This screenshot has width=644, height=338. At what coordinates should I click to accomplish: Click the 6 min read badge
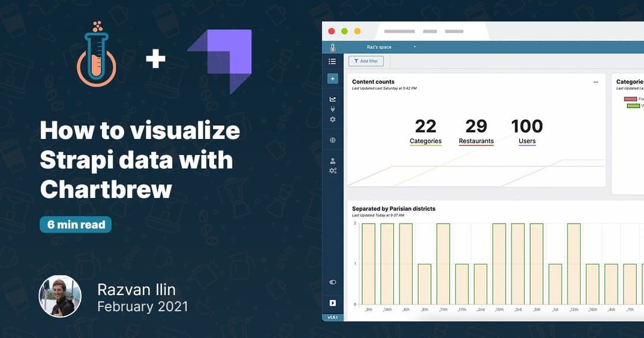point(76,225)
